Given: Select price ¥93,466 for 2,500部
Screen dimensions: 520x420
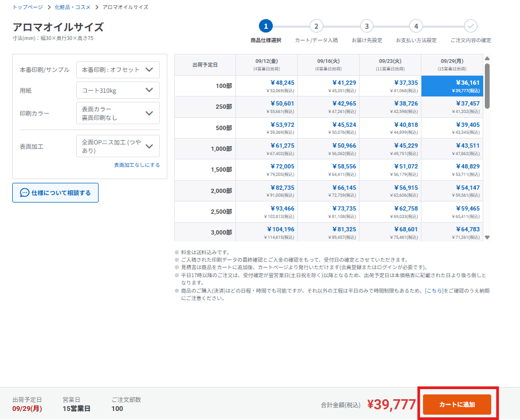Looking at the screenshot, I should coord(266,212).
